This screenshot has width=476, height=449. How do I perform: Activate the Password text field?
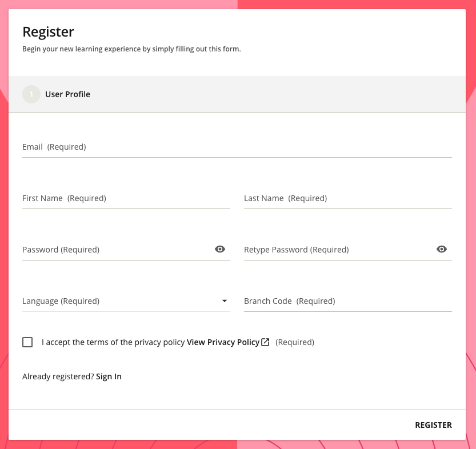117,250
